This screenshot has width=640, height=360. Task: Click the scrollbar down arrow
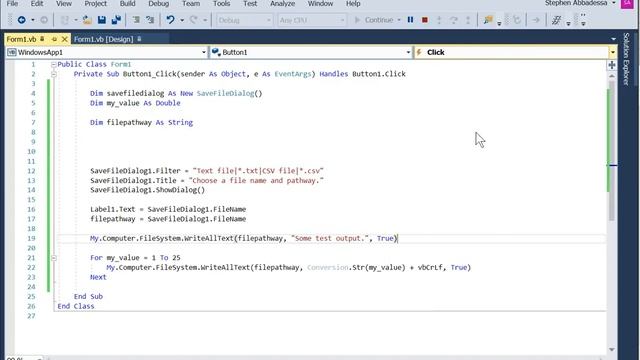611,349
